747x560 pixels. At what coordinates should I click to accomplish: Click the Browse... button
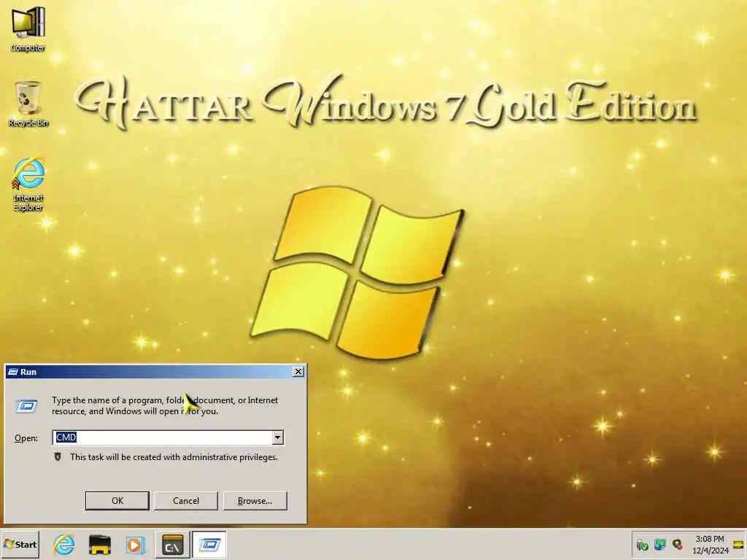tap(255, 500)
